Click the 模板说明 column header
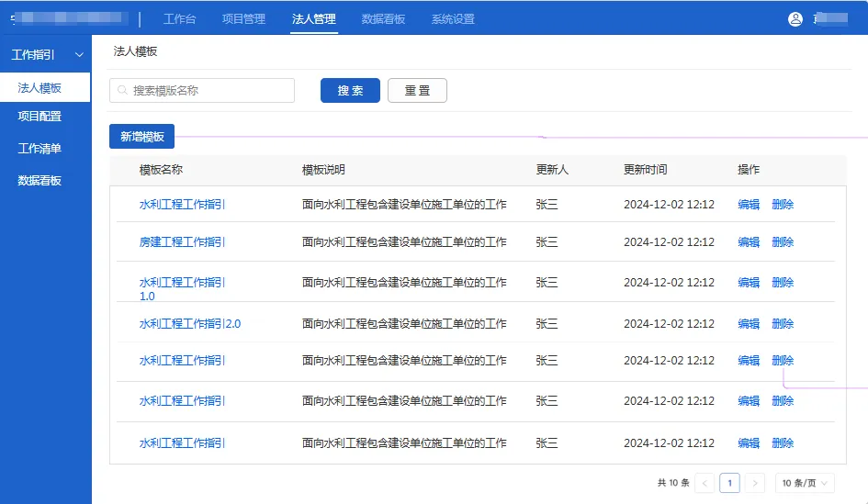The image size is (868, 504). pos(323,170)
